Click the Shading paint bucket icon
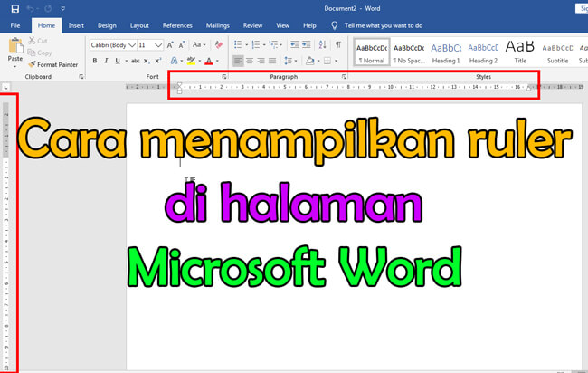Viewport: 588px width, 373px height. [x=310, y=61]
